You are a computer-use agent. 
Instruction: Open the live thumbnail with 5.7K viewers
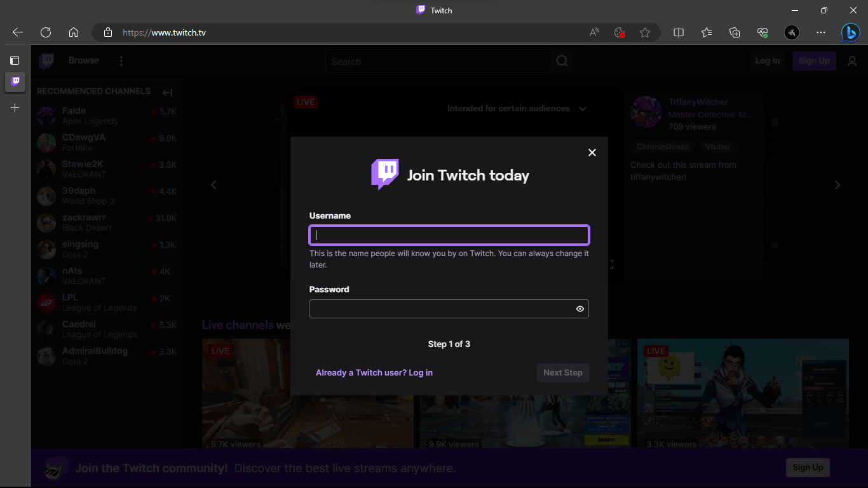(x=306, y=393)
